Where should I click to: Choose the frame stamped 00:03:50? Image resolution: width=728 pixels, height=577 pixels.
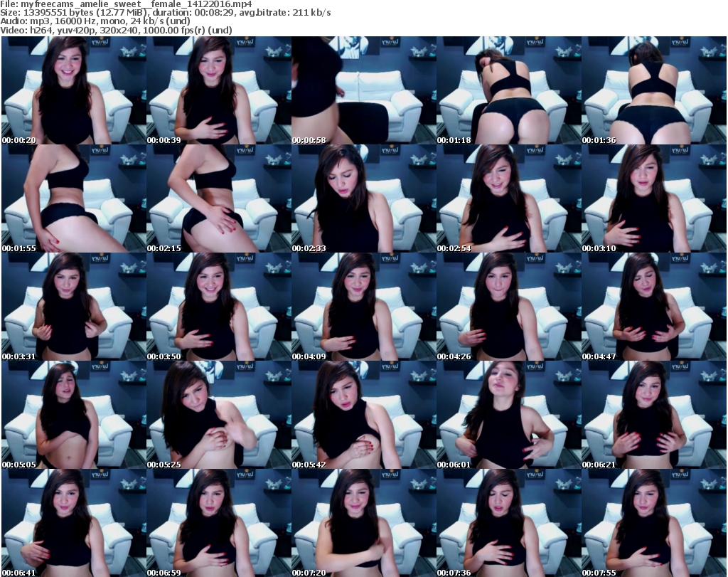tap(219, 307)
